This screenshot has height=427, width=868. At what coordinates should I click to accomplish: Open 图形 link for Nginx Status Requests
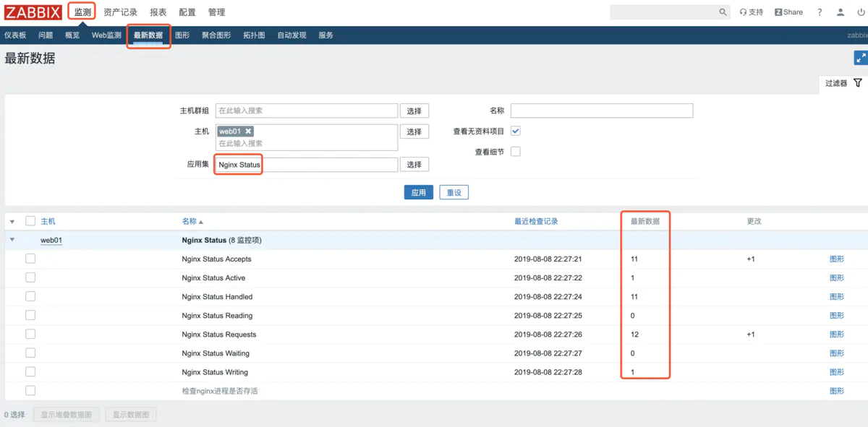[x=837, y=334]
